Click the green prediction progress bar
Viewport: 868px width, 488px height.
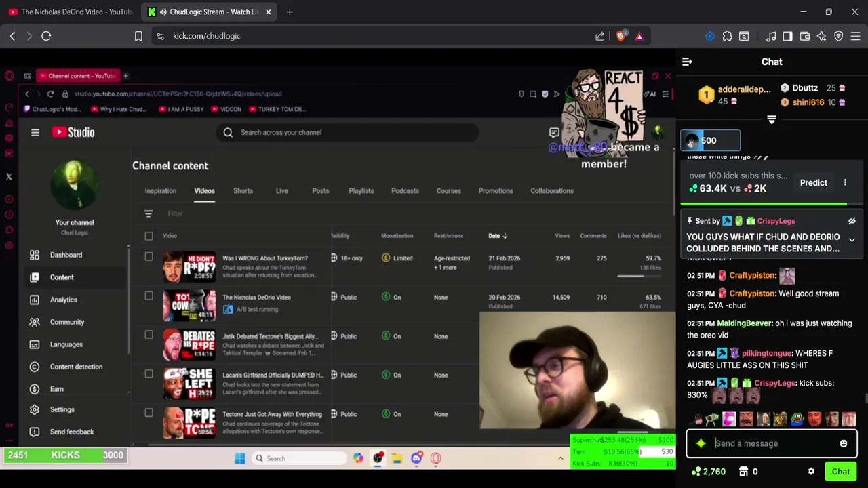tap(763, 203)
